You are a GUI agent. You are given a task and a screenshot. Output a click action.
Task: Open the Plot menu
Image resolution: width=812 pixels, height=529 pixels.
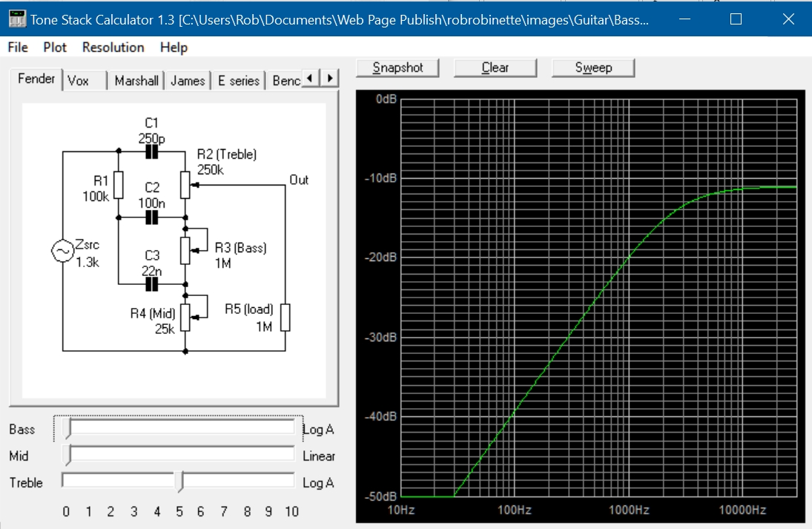click(x=55, y=47)
